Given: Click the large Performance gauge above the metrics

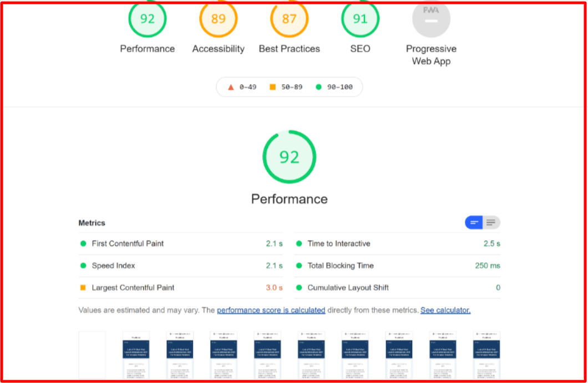Looking at the screenshot, I should [289, 157].
